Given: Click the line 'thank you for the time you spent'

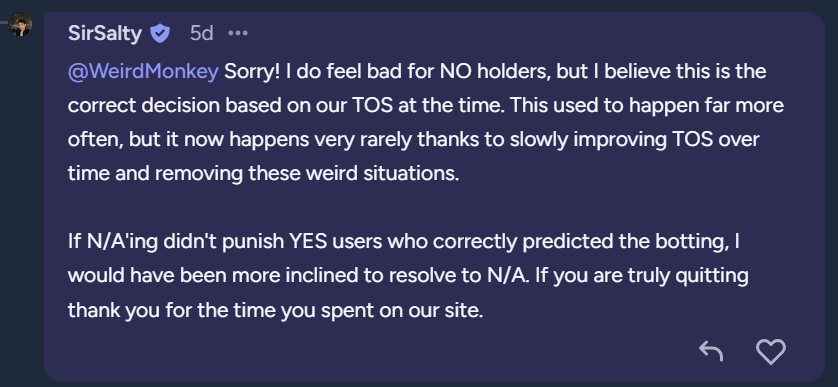Looking at the screenshot, I should (275, 310).
